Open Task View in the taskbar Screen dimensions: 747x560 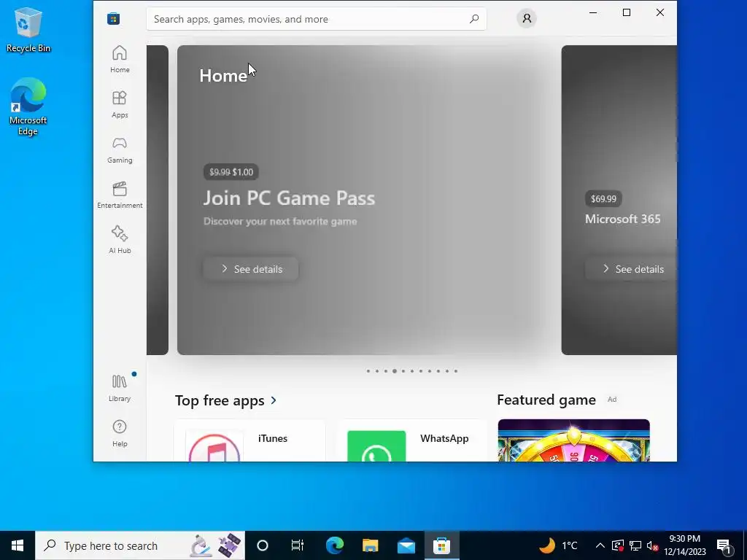(x=298, y=545)
